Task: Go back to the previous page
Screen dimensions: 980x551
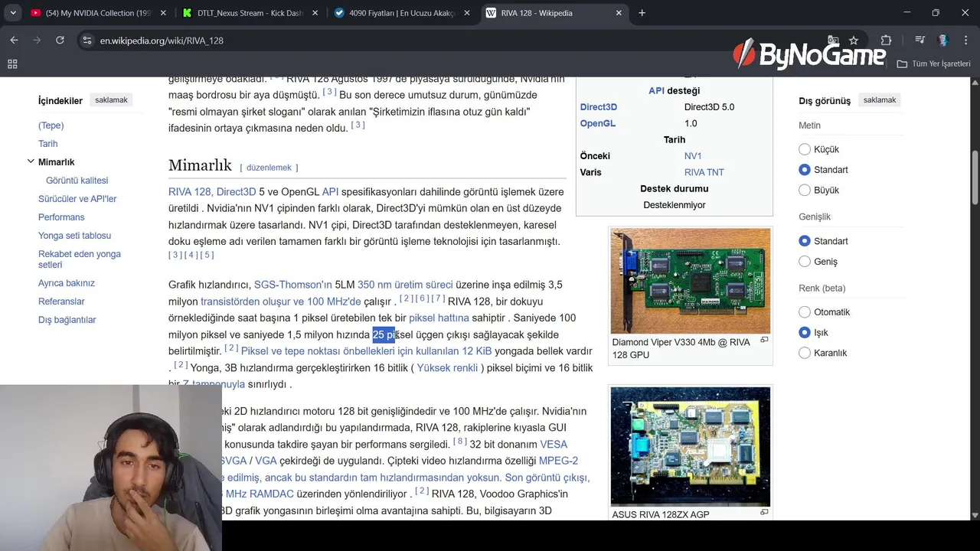Action: 14,41
